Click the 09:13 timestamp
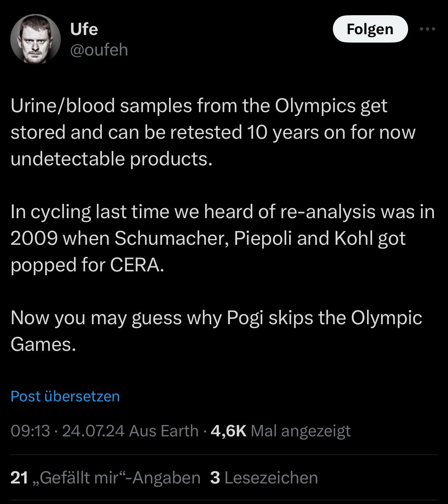The width and height of the screenshot is (448, 504). click(x=30, y=431)
